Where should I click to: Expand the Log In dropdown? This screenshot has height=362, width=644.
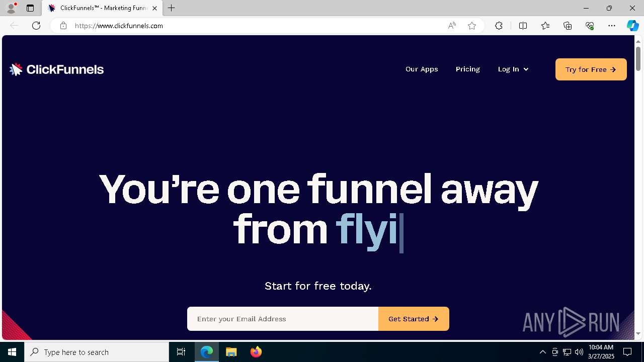tap(513, 69)
